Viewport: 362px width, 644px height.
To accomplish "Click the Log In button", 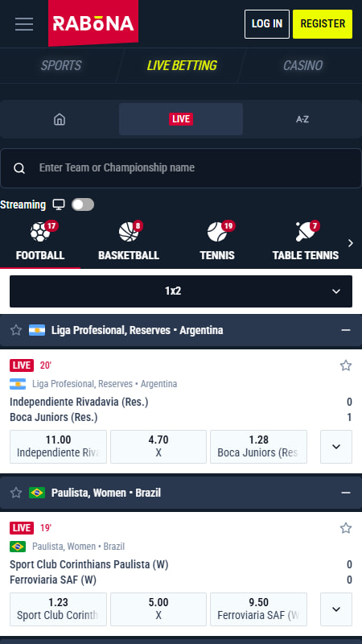I will 267,24.
